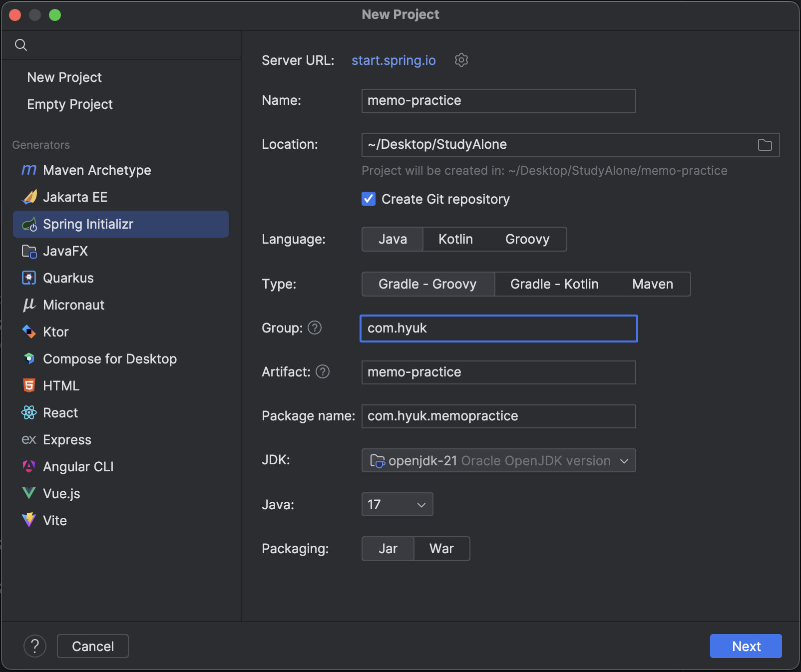
Task: Click the Artifact input field
Action: coord(498,372)
